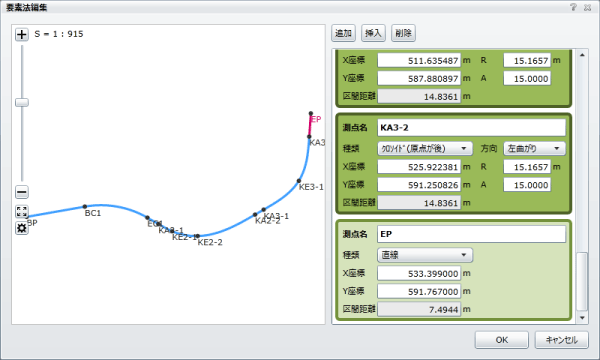Click the help question mark icon

[x=573, y=7]
